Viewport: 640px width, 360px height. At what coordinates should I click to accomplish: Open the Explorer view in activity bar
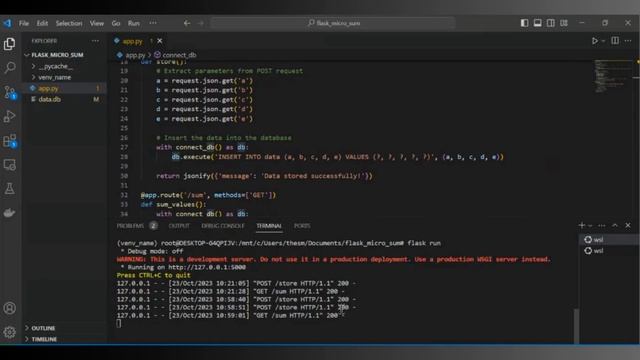(9, 44)
